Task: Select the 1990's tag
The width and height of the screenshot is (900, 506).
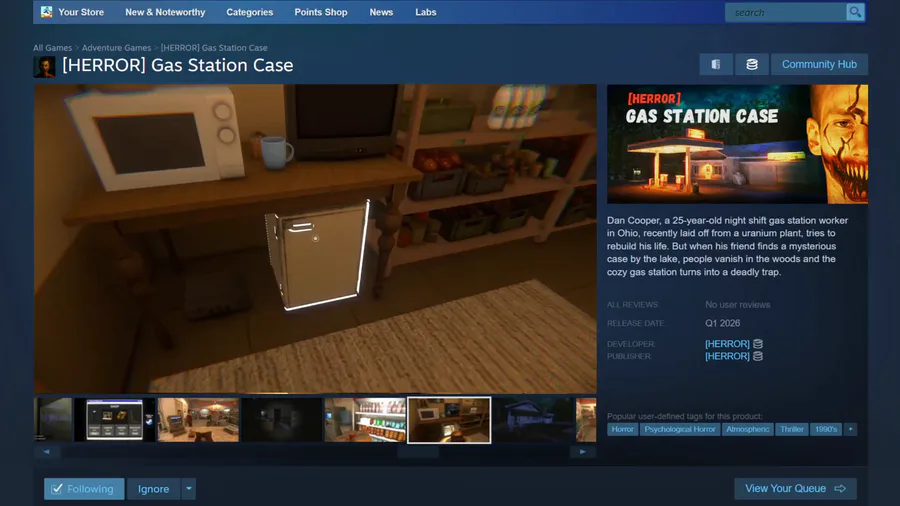Action: 825,429
